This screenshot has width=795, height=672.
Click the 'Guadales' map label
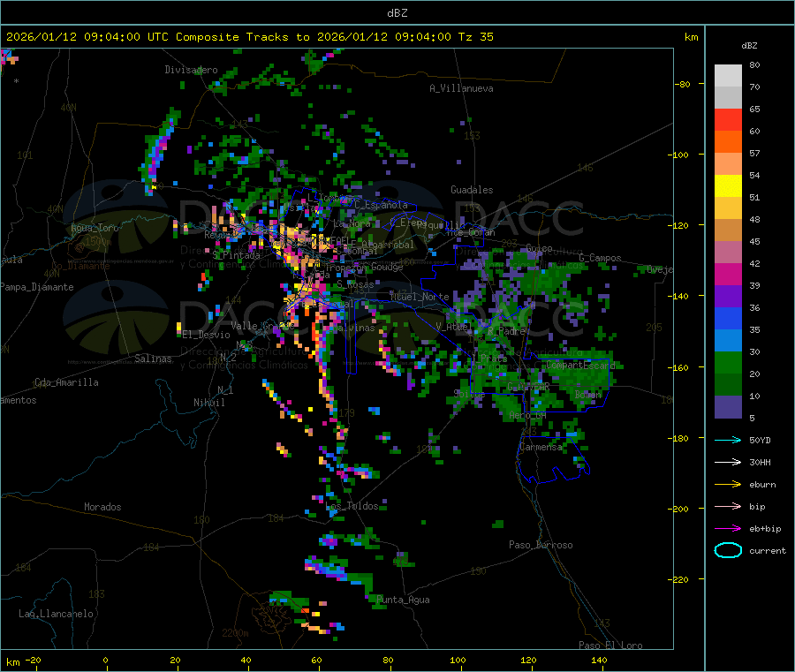pyautogui.click(x=472, y=190)
